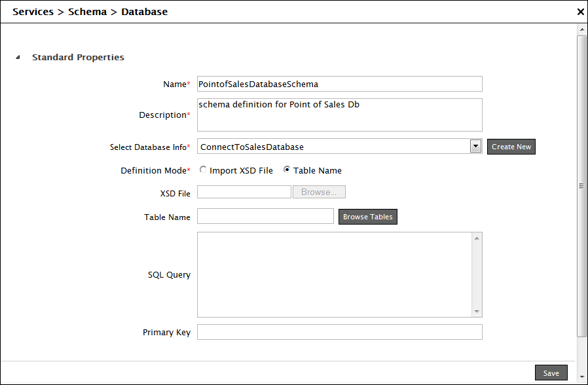
Task: Click the Primary Key input field
Action: point(339,332)
